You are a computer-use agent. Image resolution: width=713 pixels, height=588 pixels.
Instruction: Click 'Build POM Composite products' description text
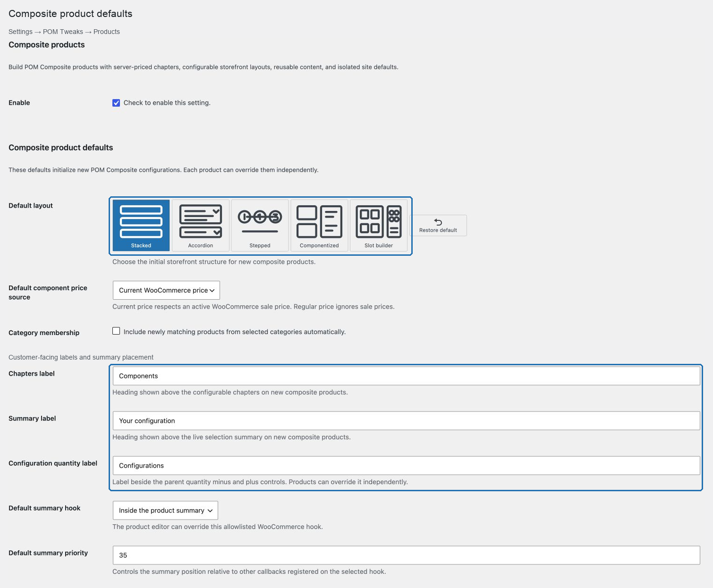[x=204, y=67]
